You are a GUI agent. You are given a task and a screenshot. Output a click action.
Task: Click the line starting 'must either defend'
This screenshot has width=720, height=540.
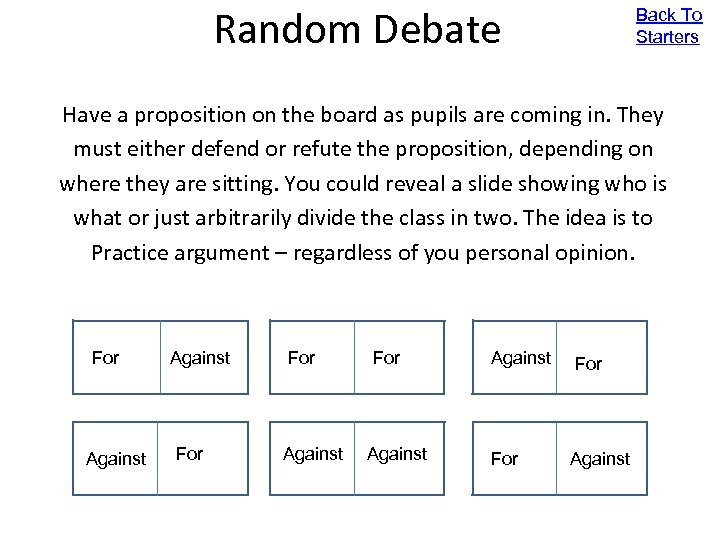362,149
